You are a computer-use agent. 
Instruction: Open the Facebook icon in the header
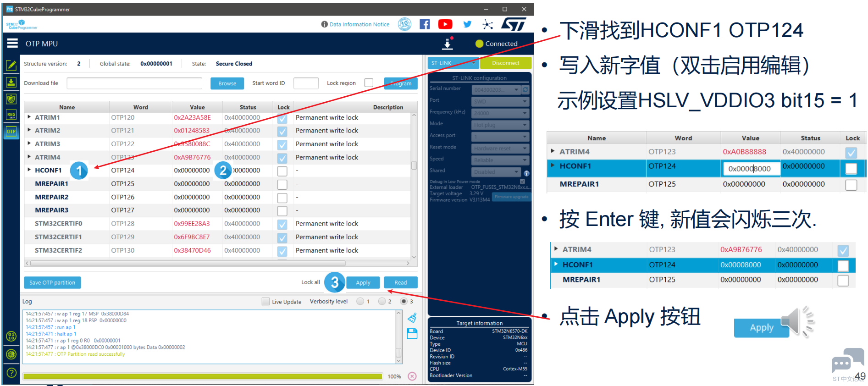[425, 24]
